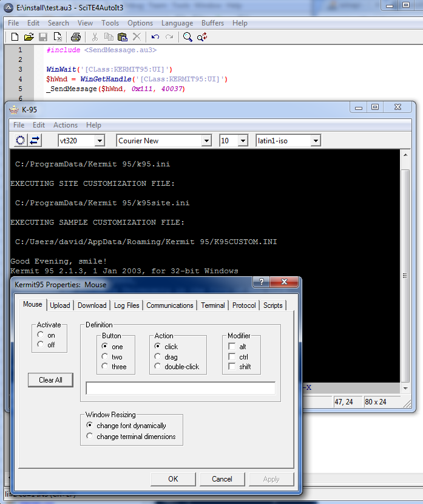Switch to the Upload tab
Screen dimensions: 423x504
click(x=60, y=305)
